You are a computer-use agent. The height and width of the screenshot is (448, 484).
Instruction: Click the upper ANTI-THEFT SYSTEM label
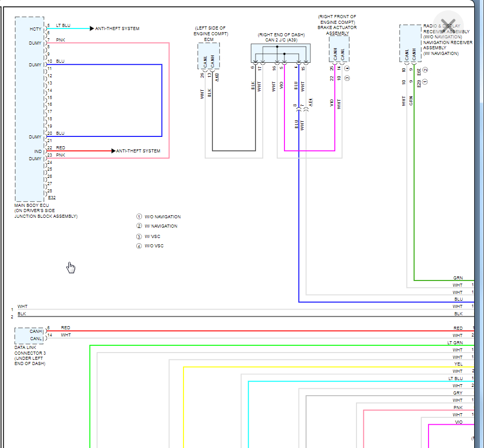point(117,29)
